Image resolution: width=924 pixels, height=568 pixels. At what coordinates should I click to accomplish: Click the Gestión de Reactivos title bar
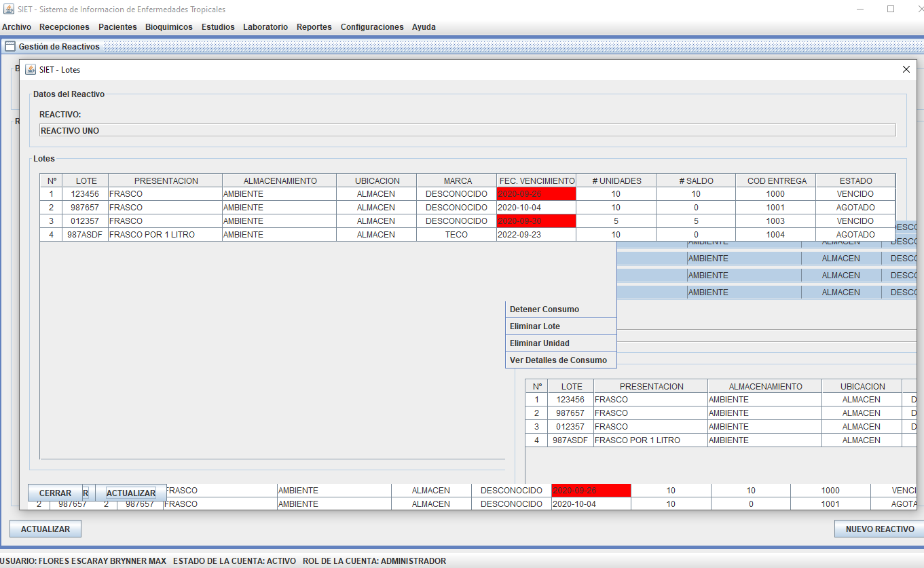coord(462,47)
